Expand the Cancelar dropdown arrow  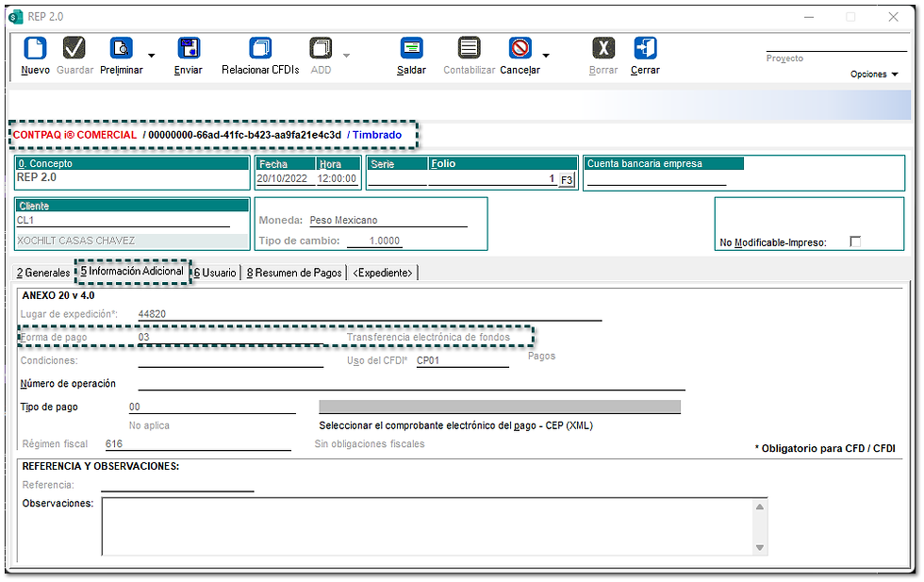[x=546, y=56]
